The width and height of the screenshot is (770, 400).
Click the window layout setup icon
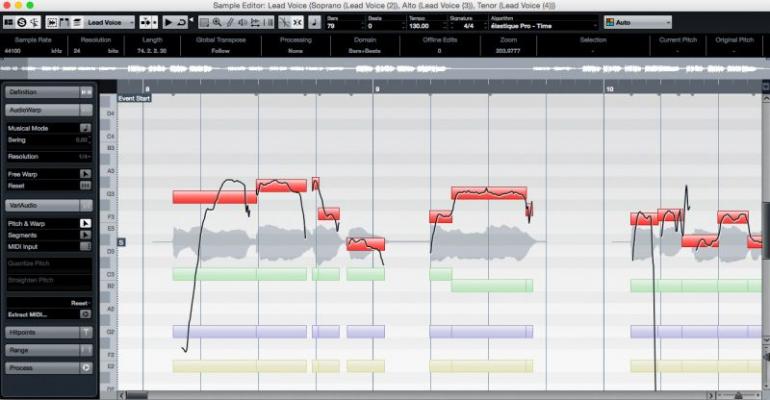[x=9, y=22]
